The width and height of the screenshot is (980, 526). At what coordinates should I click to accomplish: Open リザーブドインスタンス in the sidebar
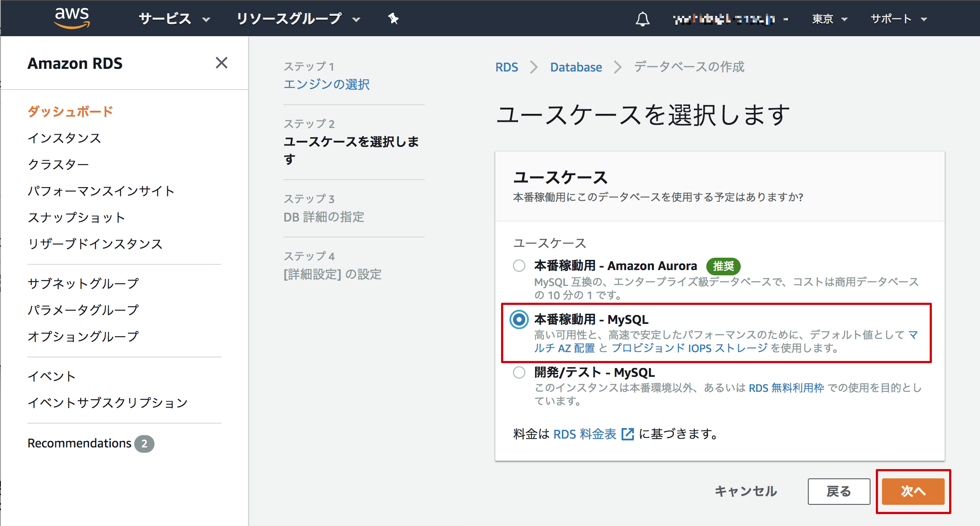tap(95, 244)
